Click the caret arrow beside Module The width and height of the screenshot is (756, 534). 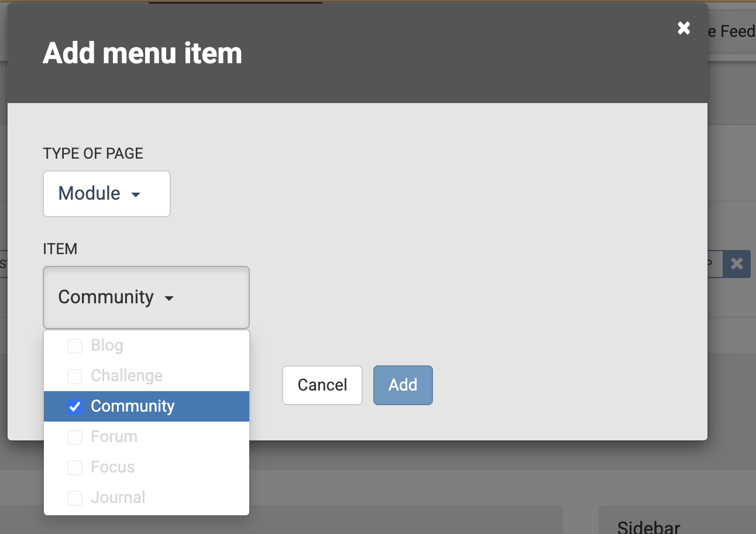136,194
